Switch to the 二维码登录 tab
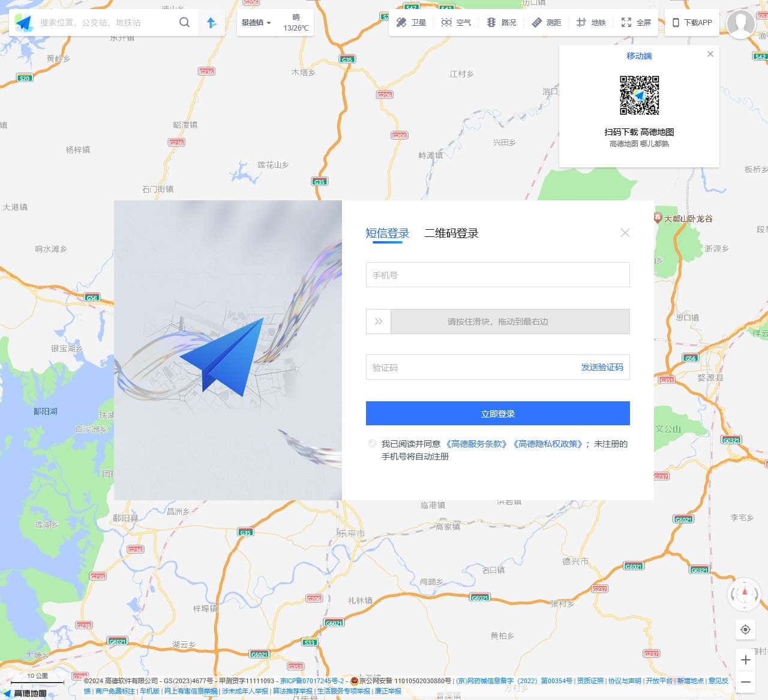The image size is (768, 700). [x=452, y=233]
